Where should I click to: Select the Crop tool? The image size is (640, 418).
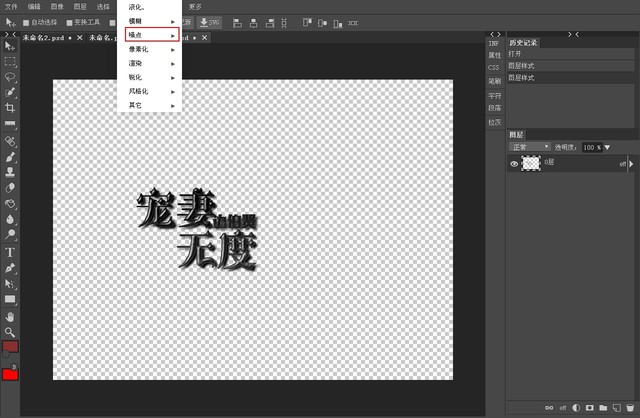10,107
